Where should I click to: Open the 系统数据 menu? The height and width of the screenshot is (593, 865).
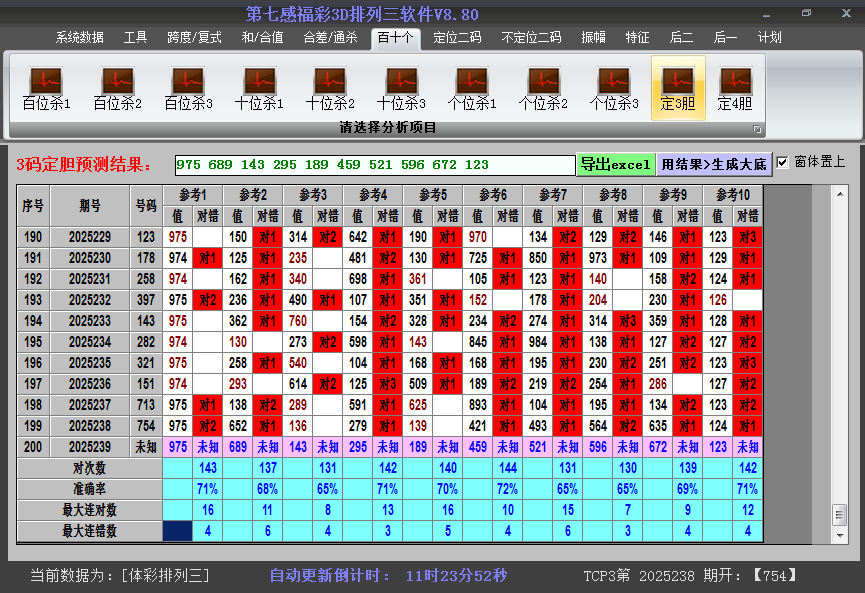(80, 38)
